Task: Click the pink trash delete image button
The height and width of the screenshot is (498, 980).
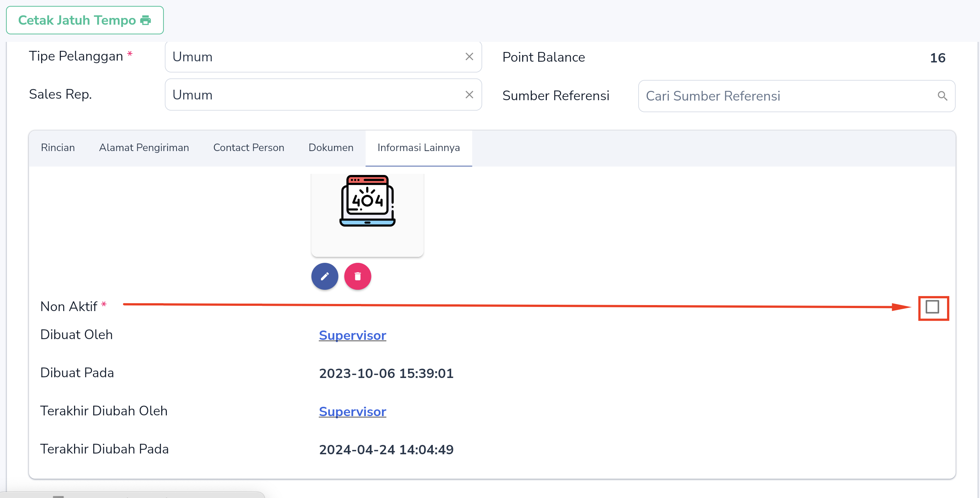Action: [x=358, y=276]
